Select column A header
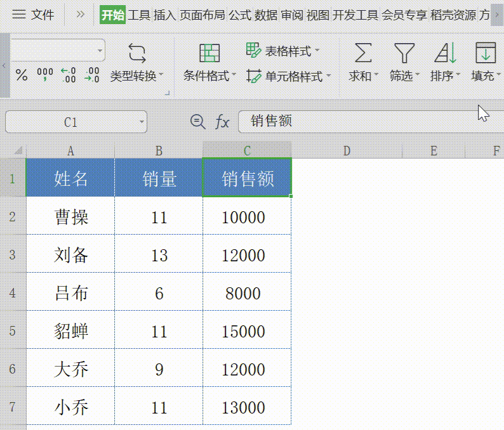Viewport: 504px width, 430px height. (x=70, y=150)
